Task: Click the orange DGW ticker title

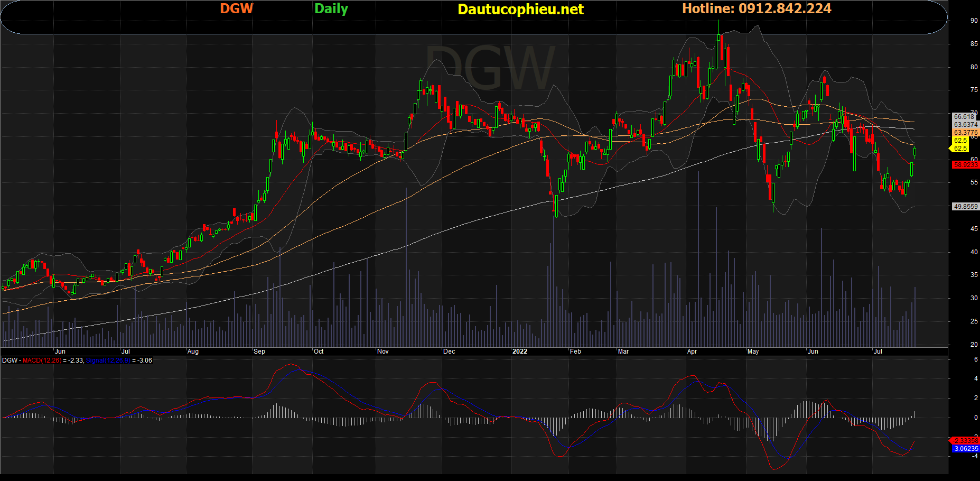Action: point(237,9)
